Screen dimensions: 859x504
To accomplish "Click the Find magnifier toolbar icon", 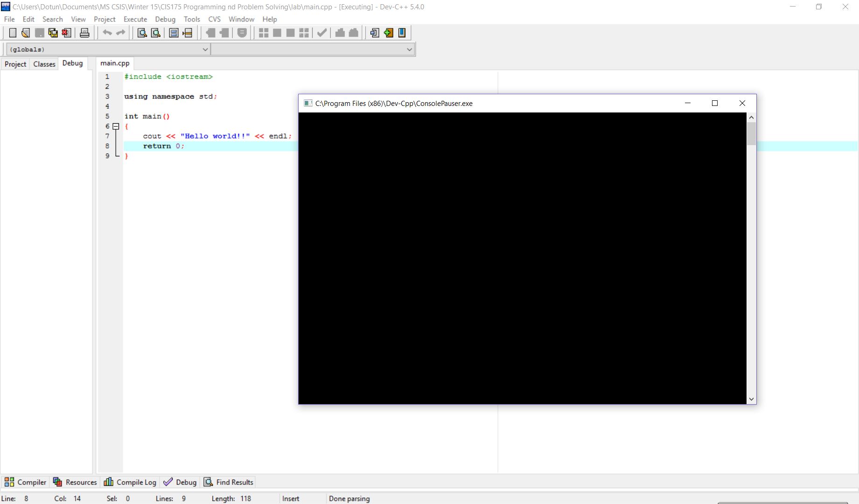I will [x=142, y=33].
